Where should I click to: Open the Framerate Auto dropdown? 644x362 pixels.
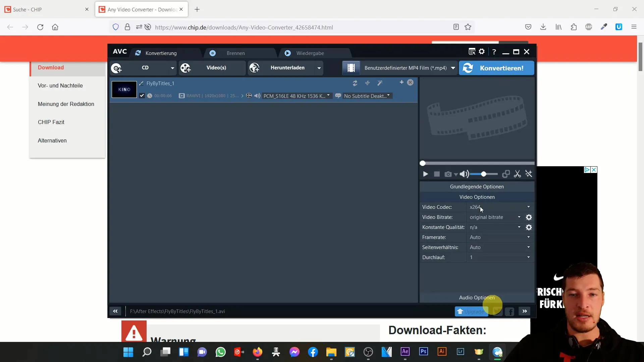(529, 237)
